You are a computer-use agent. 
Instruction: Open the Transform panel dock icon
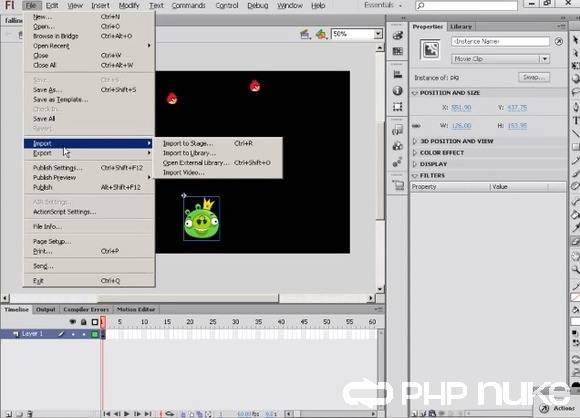[x=398, y=107]
